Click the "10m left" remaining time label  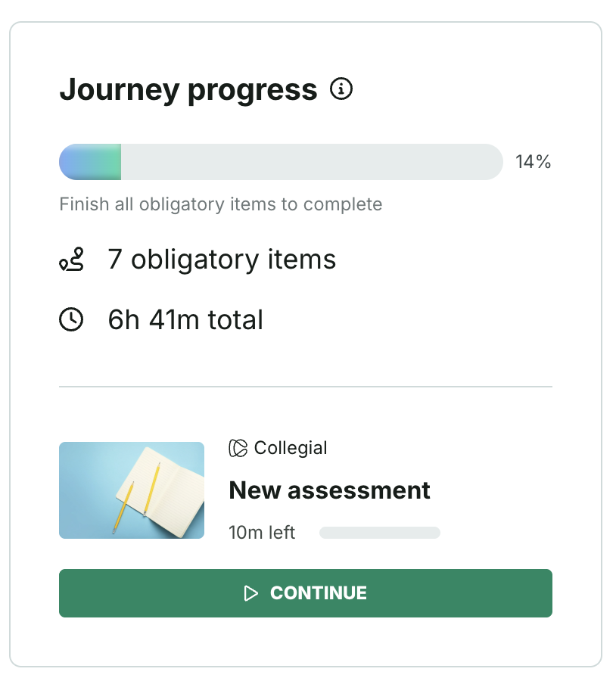point(262,533)
